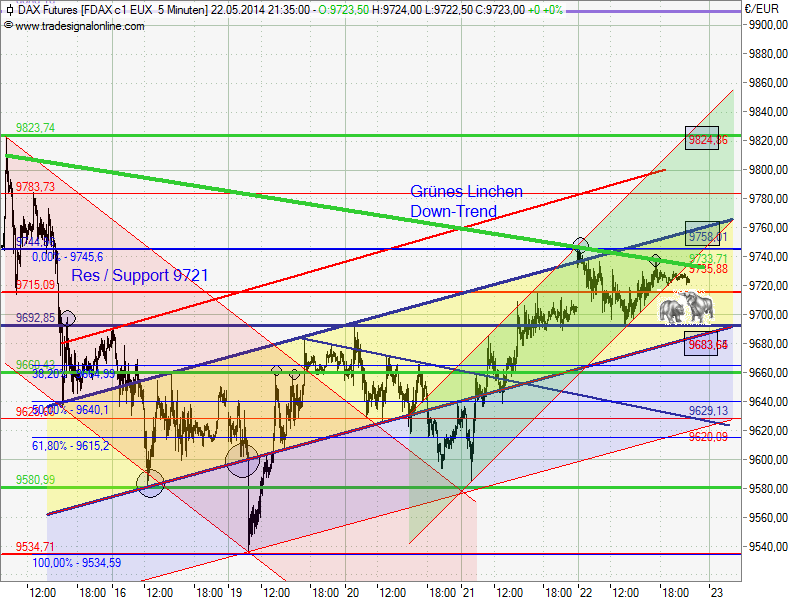Click the 9715,09 red level label
This screenshot has height=600, width=800.
pyautogui.click(x=35, y=284)
